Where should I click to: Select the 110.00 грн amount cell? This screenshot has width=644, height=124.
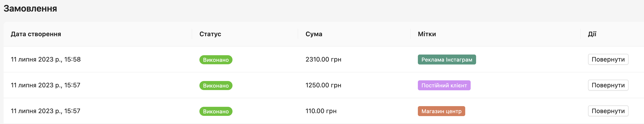321,111
